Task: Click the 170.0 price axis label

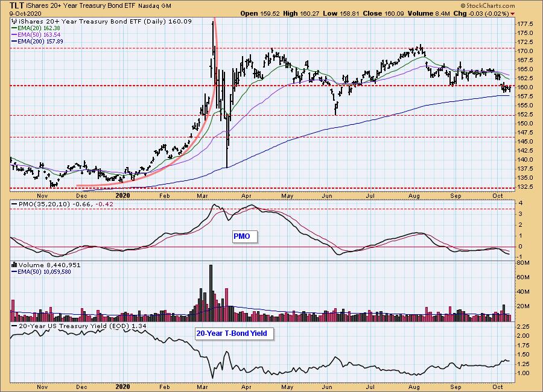Action: pyautogui.click(x=525, y=51)
